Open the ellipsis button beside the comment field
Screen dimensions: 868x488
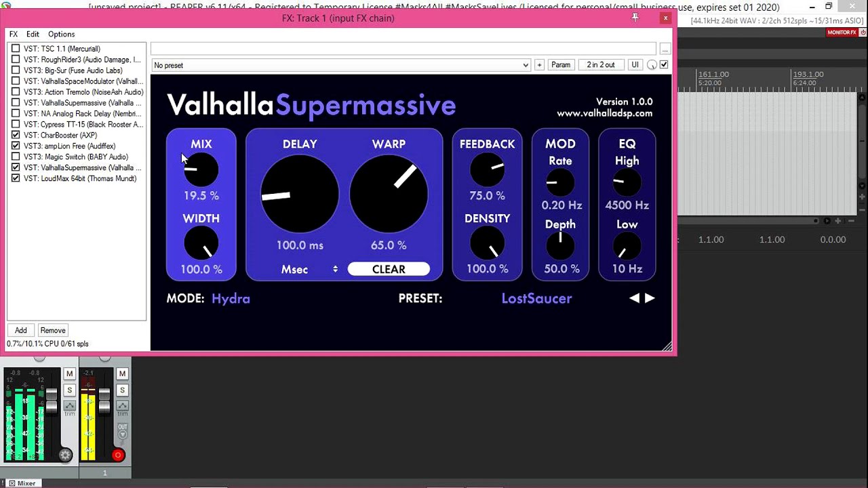click(665, 49)
